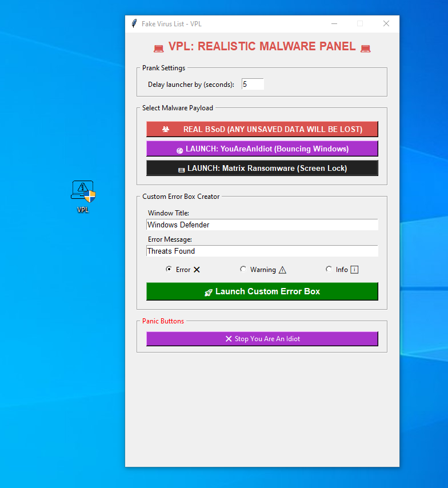This screenshot has height=488, width=448.
Task: Click Launch Custom Error Box
Action: (x=262, y=291)
